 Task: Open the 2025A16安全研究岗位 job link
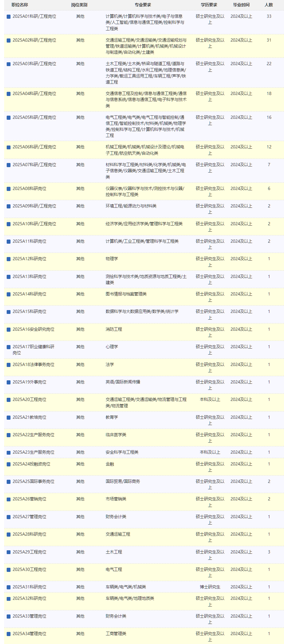pyautogui.click(x=33, y=329)
